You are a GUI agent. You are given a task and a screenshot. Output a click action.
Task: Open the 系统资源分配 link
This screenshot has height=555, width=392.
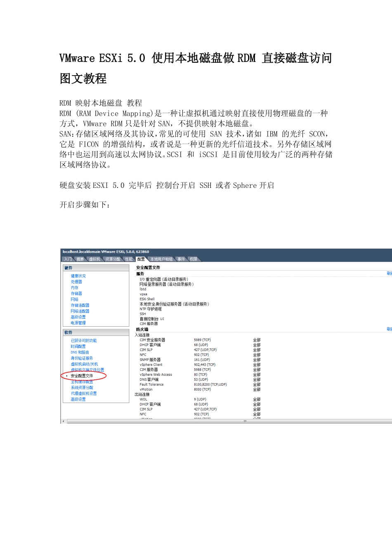82,387
